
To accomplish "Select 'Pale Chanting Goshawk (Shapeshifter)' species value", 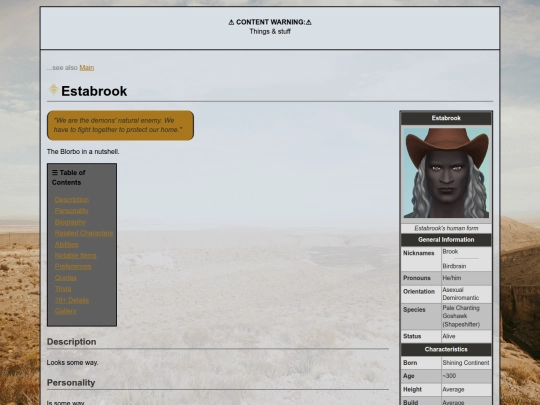I will tap(461, 316).
